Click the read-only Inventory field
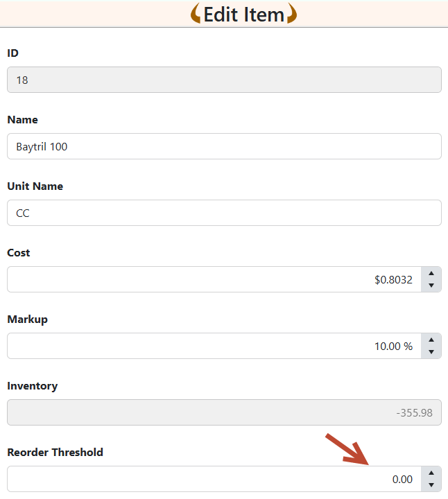This screenshot has height=499, width=448. [224, 412]
